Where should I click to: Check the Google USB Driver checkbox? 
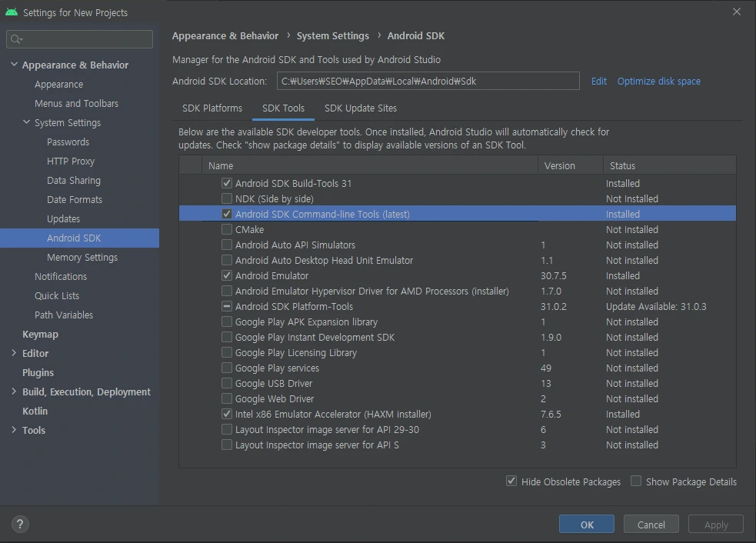(x=227, y=383)
